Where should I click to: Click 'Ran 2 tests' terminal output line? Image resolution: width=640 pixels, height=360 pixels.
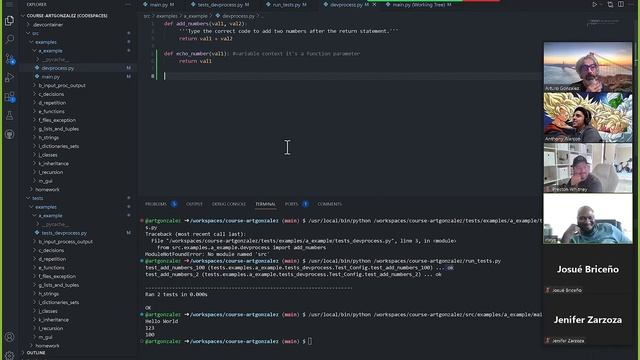click(176, 294)
